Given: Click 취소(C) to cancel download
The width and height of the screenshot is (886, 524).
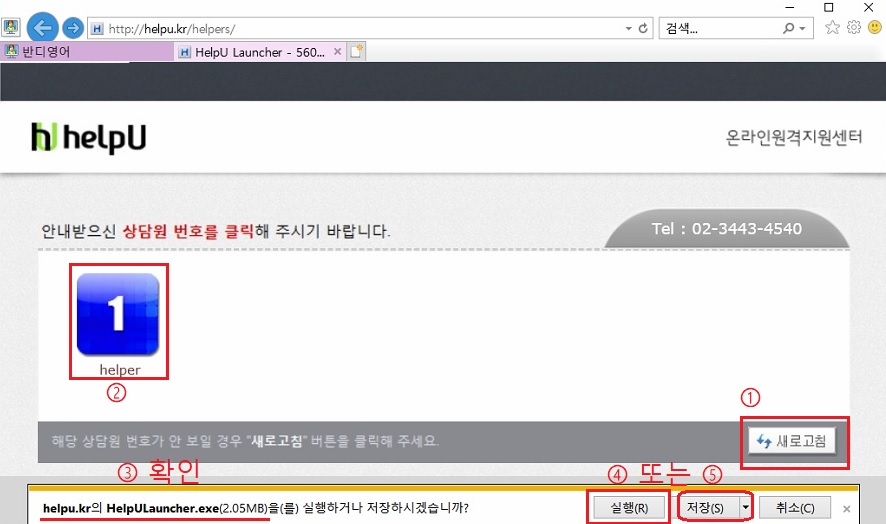Looking at the screenshot, I should pyautogui.click(x=795, y=508).
